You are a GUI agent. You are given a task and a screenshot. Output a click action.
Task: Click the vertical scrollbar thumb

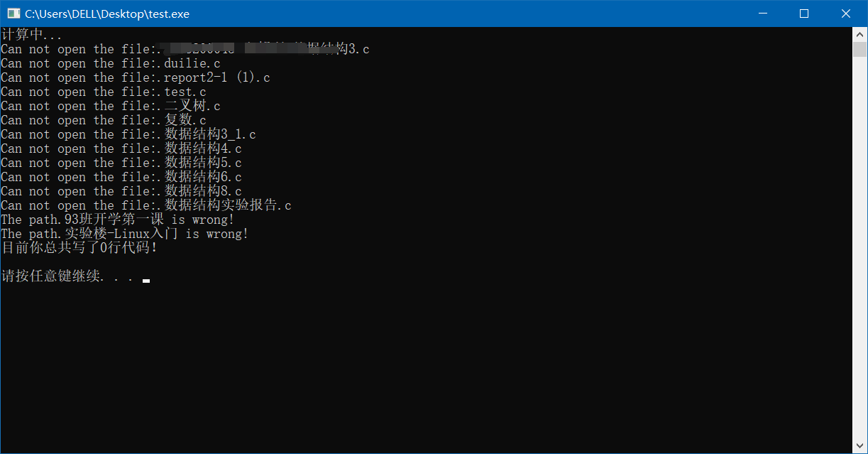click(859, 50)
